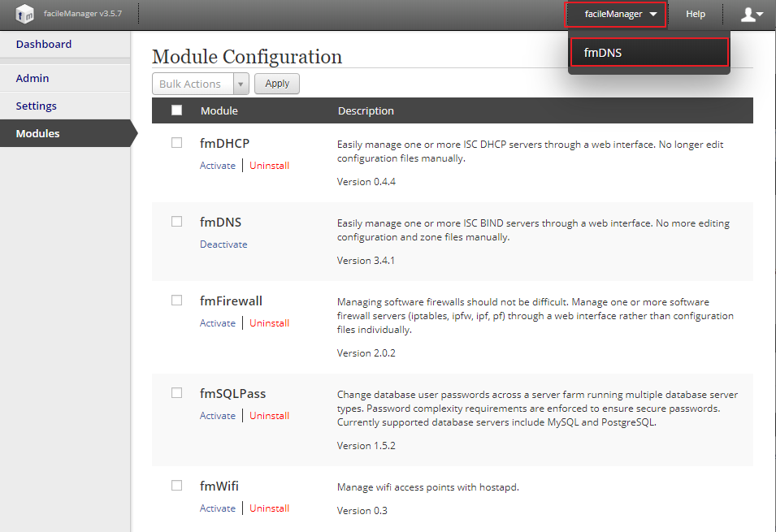This screenshot has height=532, width=776.
Task: Click the fmDHCP module name
Action: pyautogui.click(x=224, y=144)
